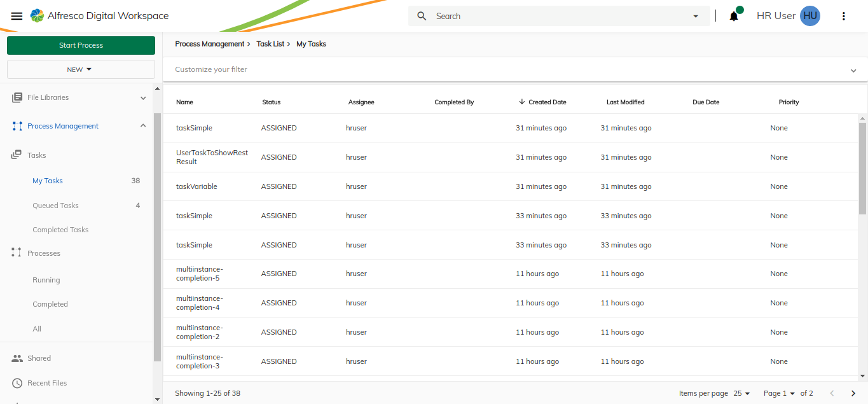Expand the Customize your filter panel
This screenshot has height=404, width=868.
(x=853, y=70)
